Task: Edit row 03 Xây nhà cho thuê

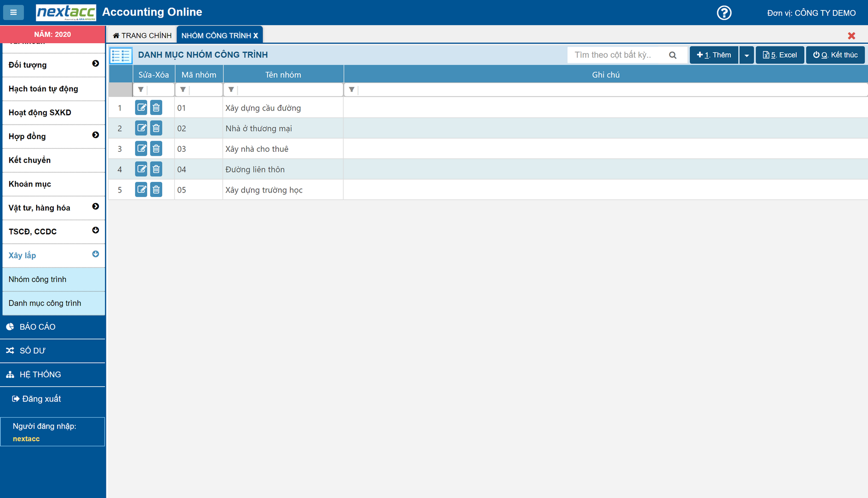Action: pyautogui.click(x=141, y=149)
